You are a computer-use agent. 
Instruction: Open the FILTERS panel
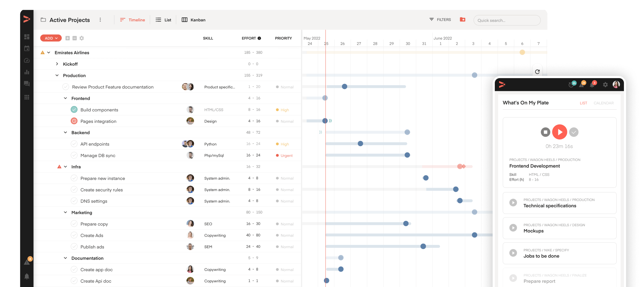tap(440, 19)
